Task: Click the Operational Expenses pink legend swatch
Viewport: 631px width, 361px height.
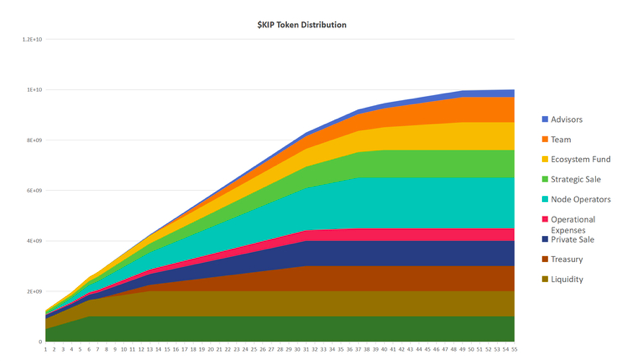Action: point(545,219)
